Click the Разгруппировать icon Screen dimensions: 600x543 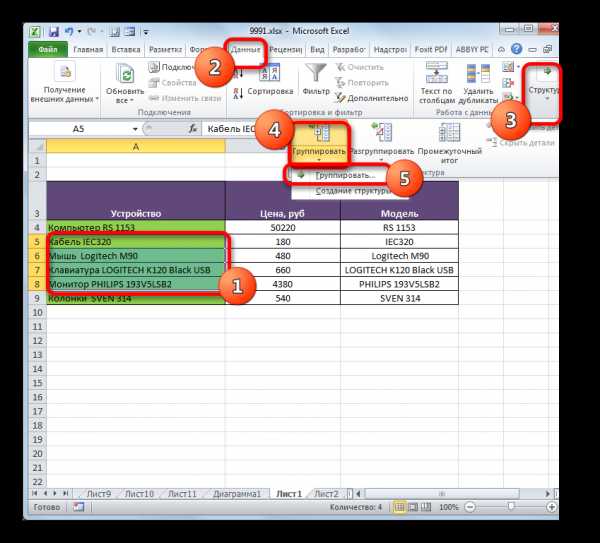coord(382,132)
